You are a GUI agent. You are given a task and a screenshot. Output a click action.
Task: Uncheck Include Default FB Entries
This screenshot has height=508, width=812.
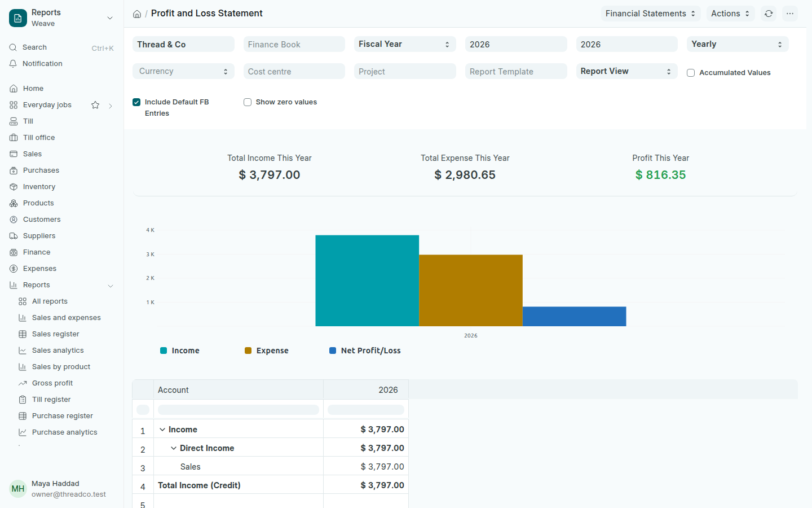tap(136, 102)
